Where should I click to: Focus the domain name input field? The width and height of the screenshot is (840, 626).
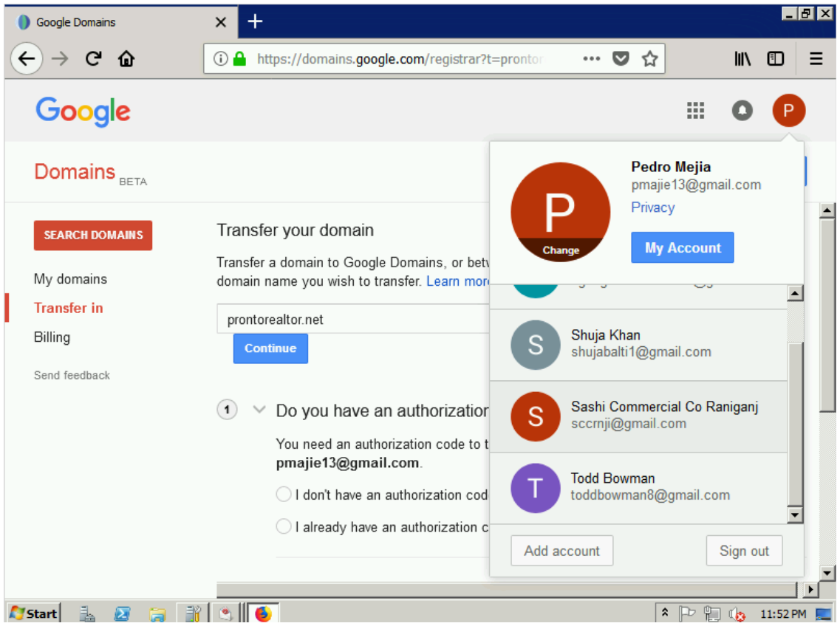[352, 319]
